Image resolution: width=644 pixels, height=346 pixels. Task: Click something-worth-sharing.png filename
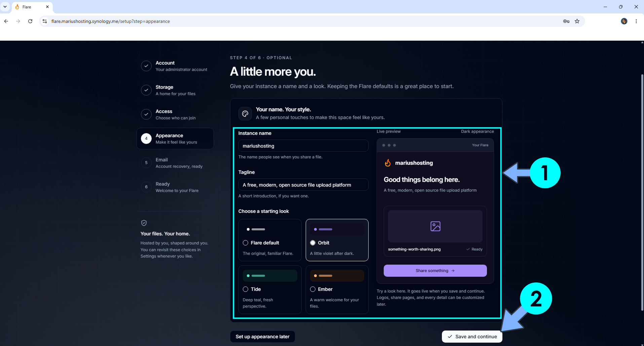(x=414, y=249)
